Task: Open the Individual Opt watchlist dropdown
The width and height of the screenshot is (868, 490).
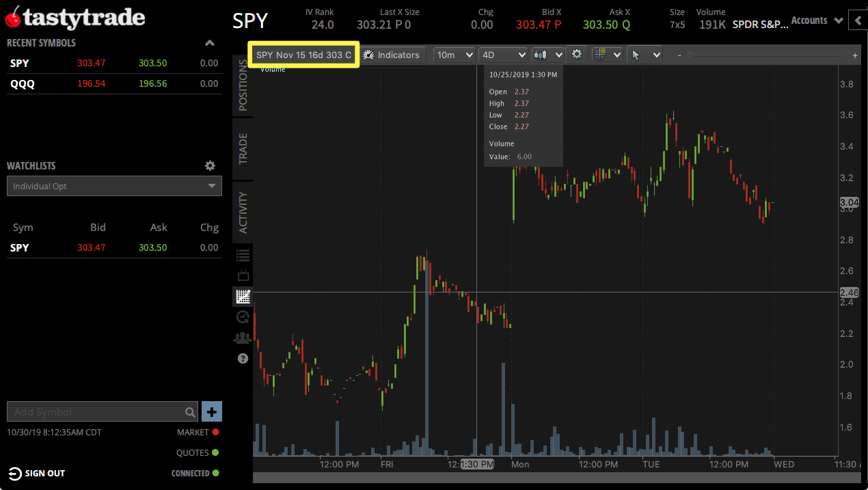Action: pyautogui.click(x=113, y=185)
